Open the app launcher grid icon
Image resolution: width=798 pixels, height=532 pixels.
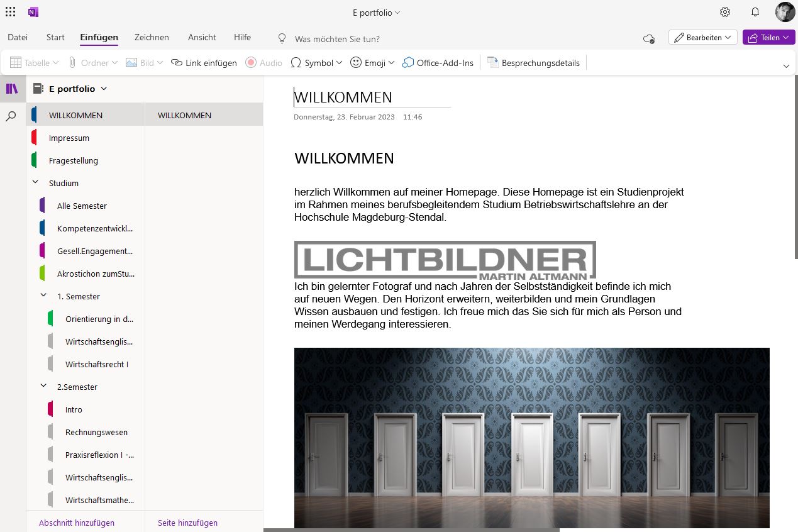pyautogui.click(x=11, y=12)
